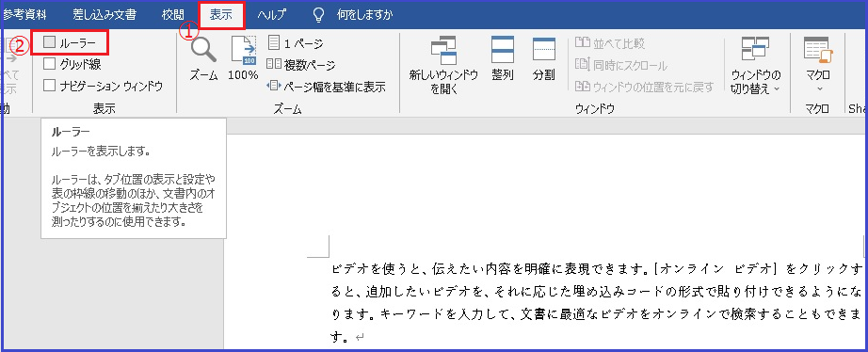Set zoom to 100%
The image size is (868, 352).
coord(243,58)
